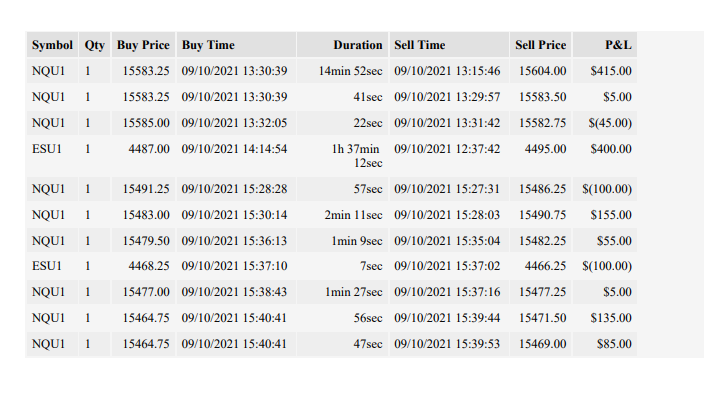
Task: Click the Sell Time column header
Action: click(x=449, y=45)
